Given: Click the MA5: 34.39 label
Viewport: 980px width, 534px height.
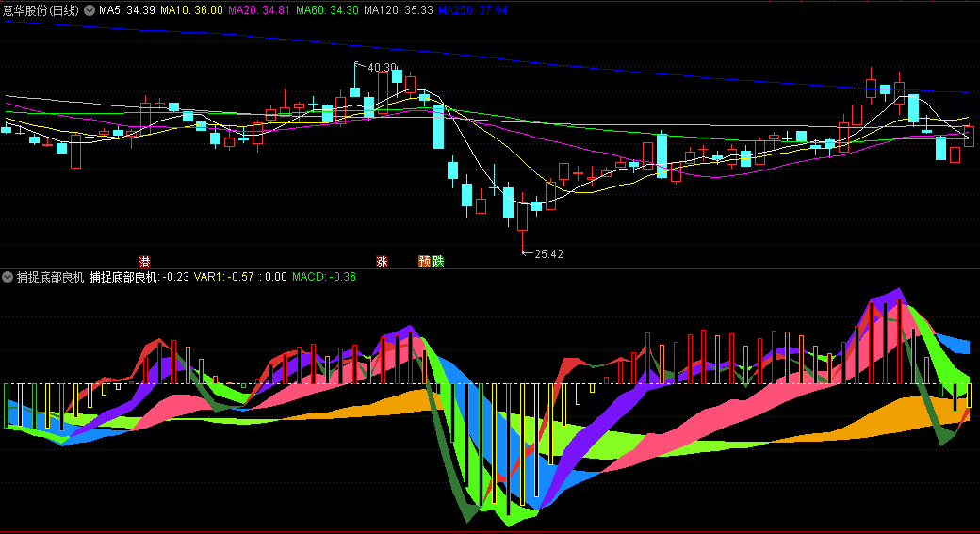Looking at the screenshot, I should (x=127, y=10).
